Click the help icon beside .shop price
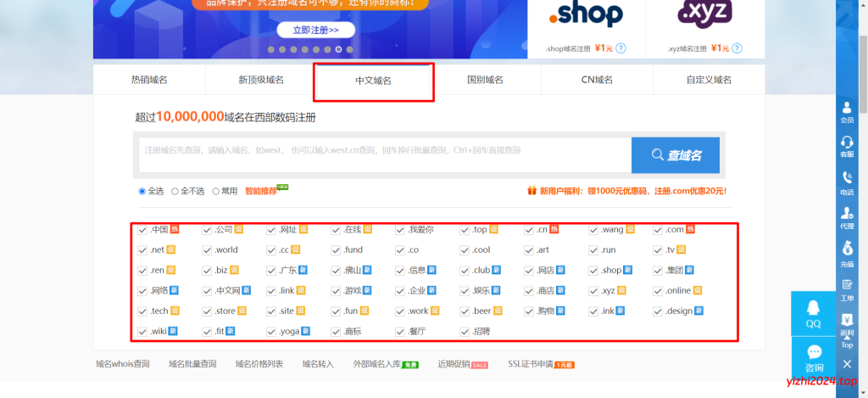This screenshot has height=398, width=868. (620, 48)
